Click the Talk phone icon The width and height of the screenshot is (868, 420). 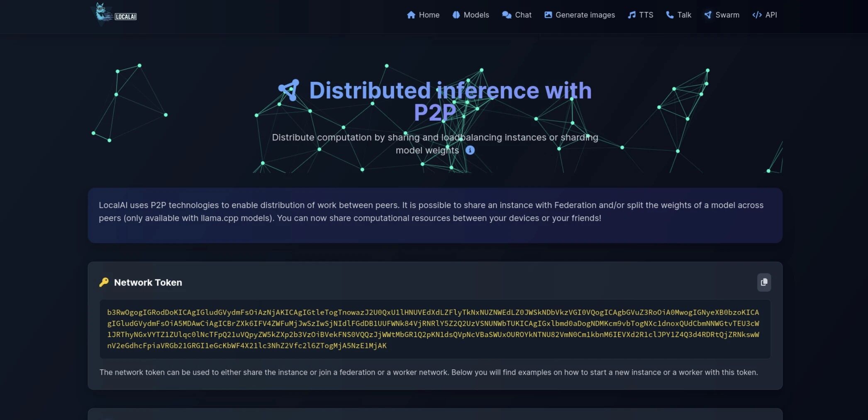670,15
